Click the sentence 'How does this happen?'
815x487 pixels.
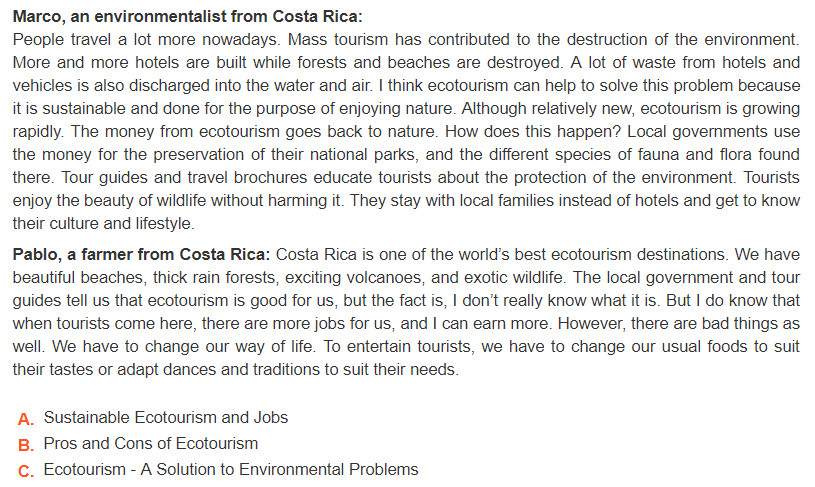pos(533,131)
